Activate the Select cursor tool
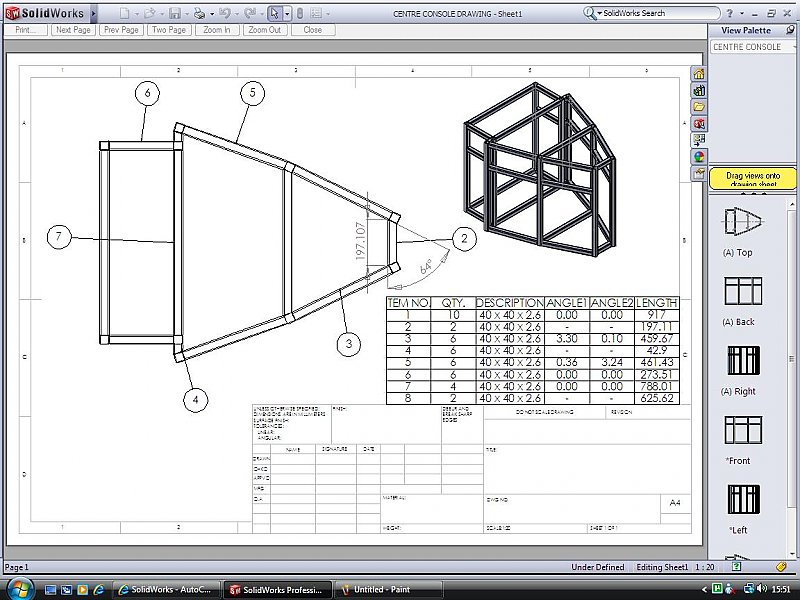 coord(274,14)
